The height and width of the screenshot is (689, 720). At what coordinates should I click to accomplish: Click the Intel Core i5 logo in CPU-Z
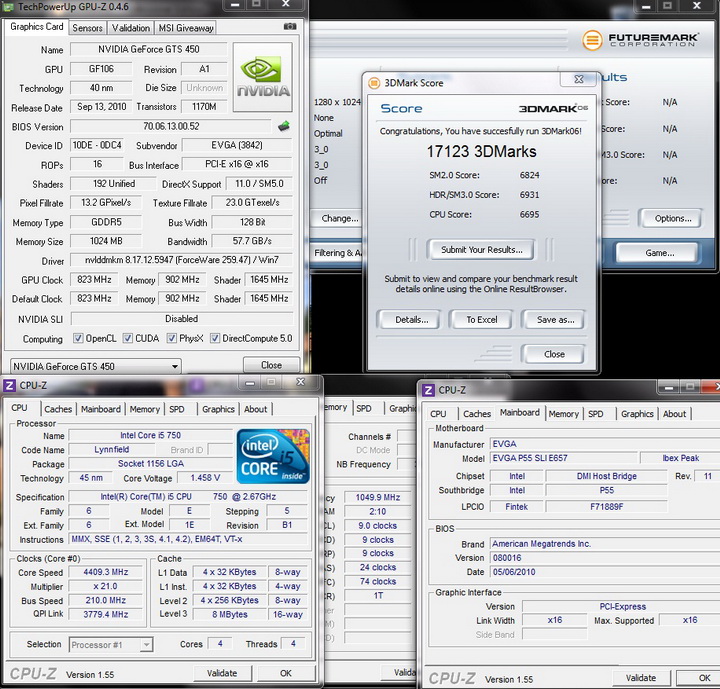[273, 456]
